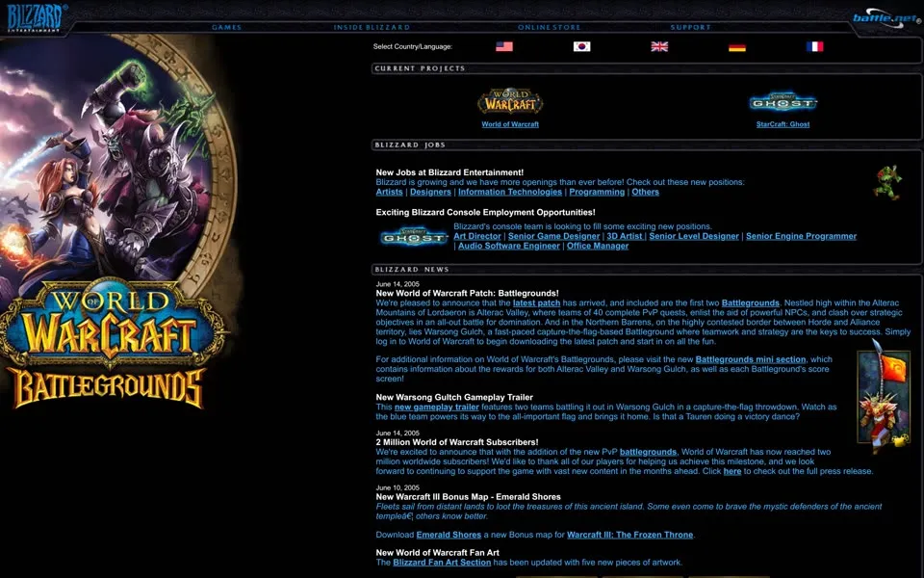
Task: Open the battle.net logo link
Action: click(x=885, y=18)
